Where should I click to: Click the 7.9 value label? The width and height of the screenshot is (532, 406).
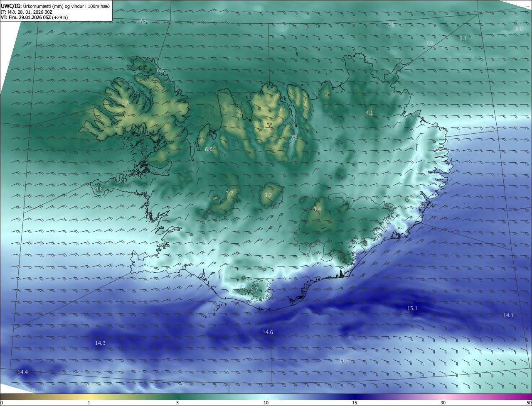pyautogui.click(x=430, y=43)
